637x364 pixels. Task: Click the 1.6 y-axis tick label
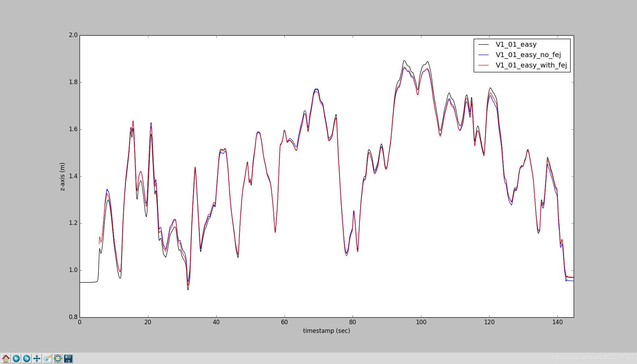coord(73,129)
